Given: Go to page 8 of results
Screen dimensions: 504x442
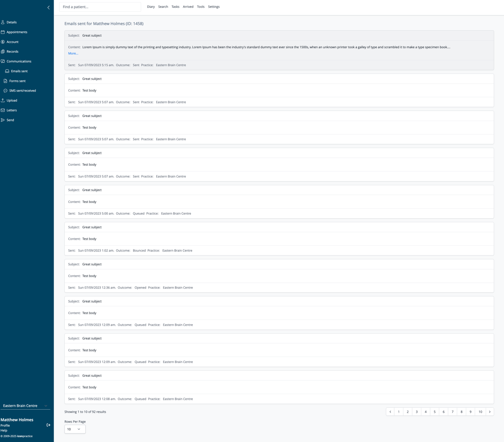Looking at the screenshot, I should pos(462,412).
